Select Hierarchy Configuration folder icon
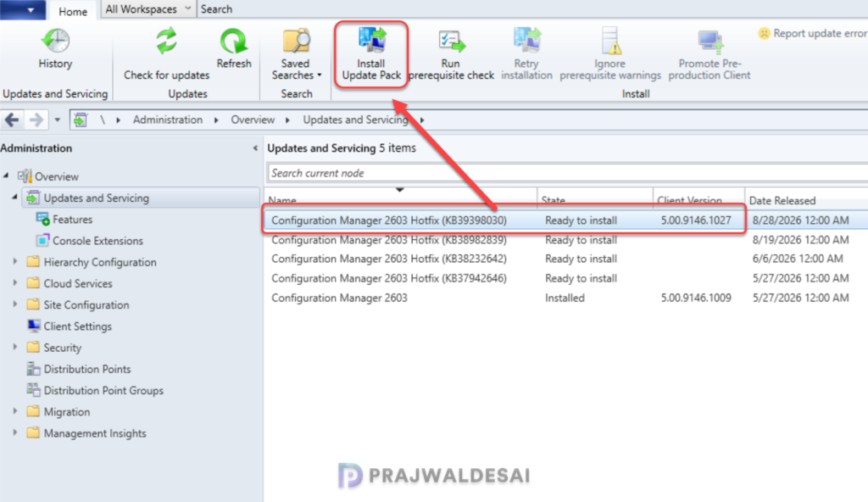Image resolution: width=868 pixels, height=502 pixels. pos(33,261)
